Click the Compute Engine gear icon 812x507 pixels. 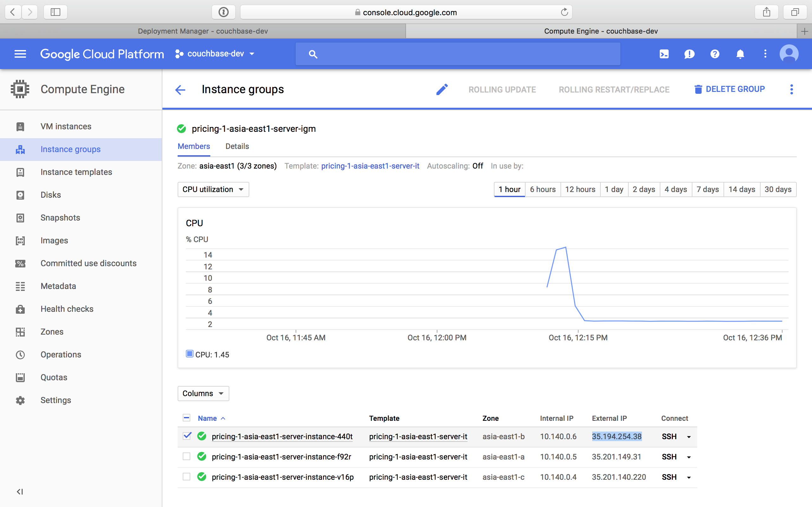pyautogui.click(x=19, y=89)
